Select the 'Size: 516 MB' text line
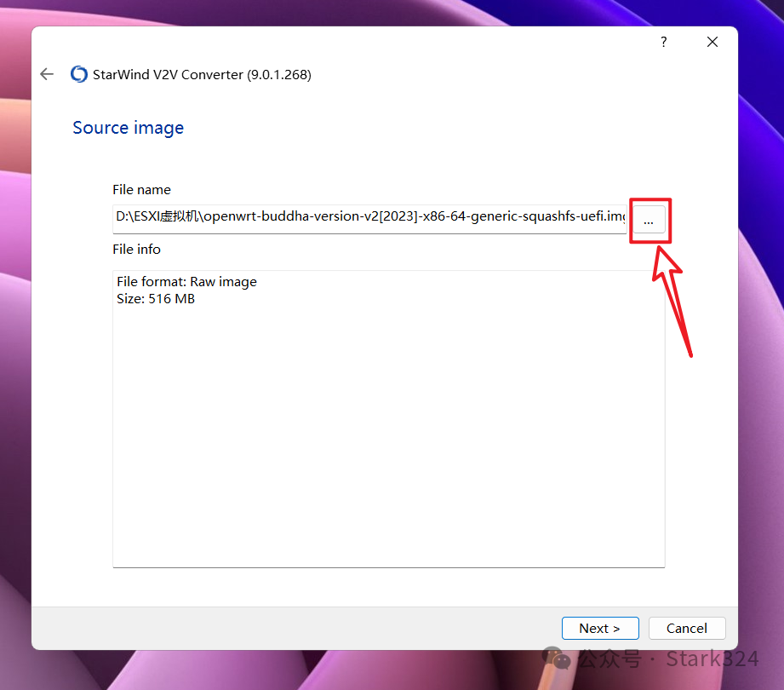This screenshot has width=784, height=690. tap(156, 299)
